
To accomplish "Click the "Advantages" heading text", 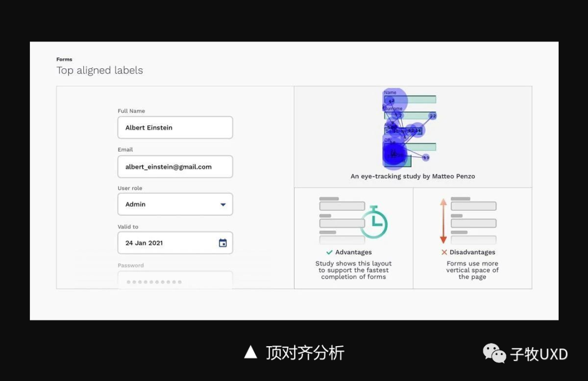I will [x=353, y=252].
